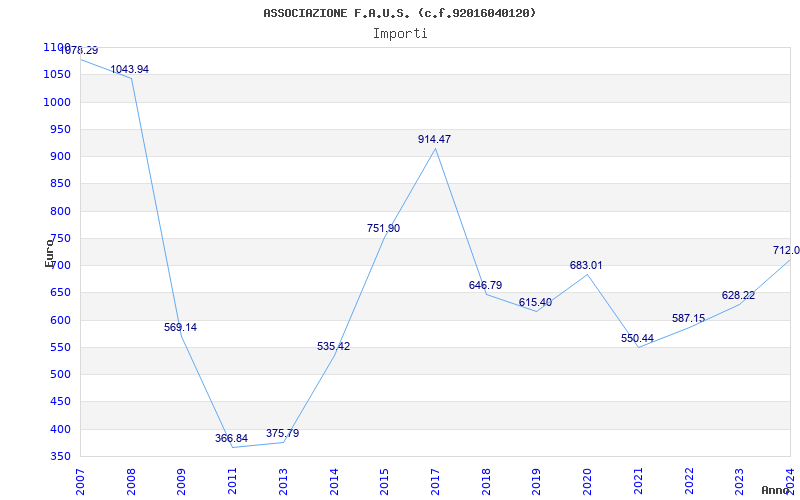Click the x-axis year 2021
800x500 pixels.
[638, 482]
